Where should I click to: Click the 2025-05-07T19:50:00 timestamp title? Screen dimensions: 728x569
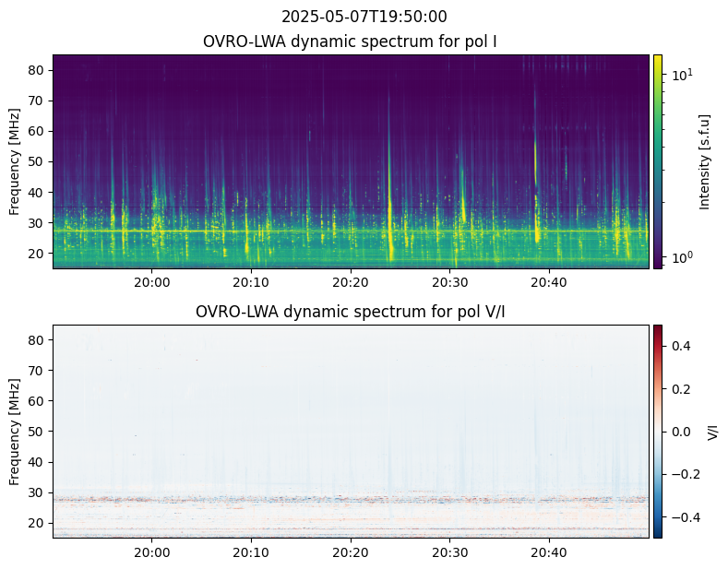364,17
